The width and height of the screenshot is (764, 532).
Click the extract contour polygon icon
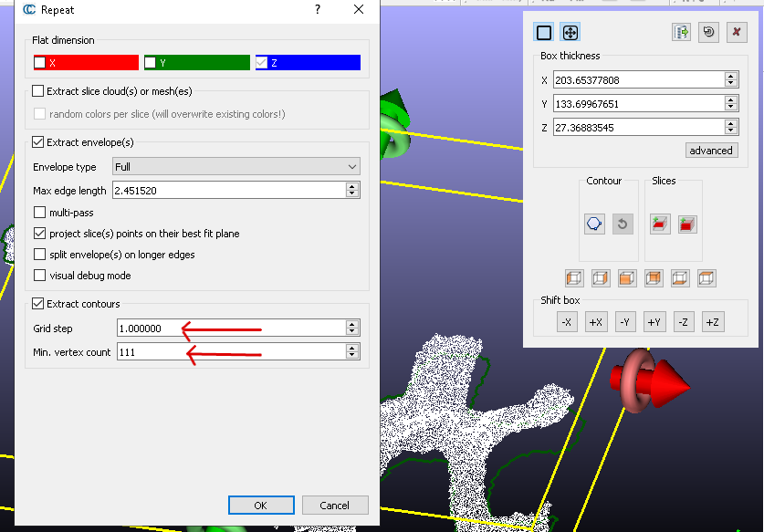pyautogui.click(x=594, y=224)
